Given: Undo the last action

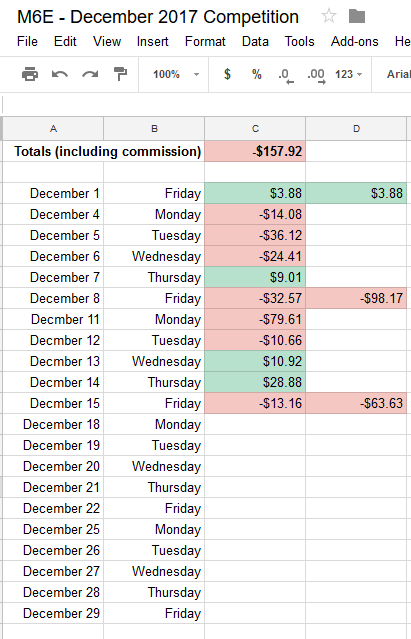Looking at the screenshot, I should pos(60,74).
